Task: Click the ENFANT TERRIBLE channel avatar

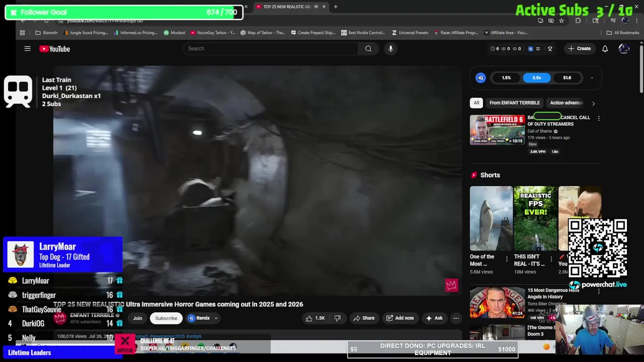Action: point(60,318)
